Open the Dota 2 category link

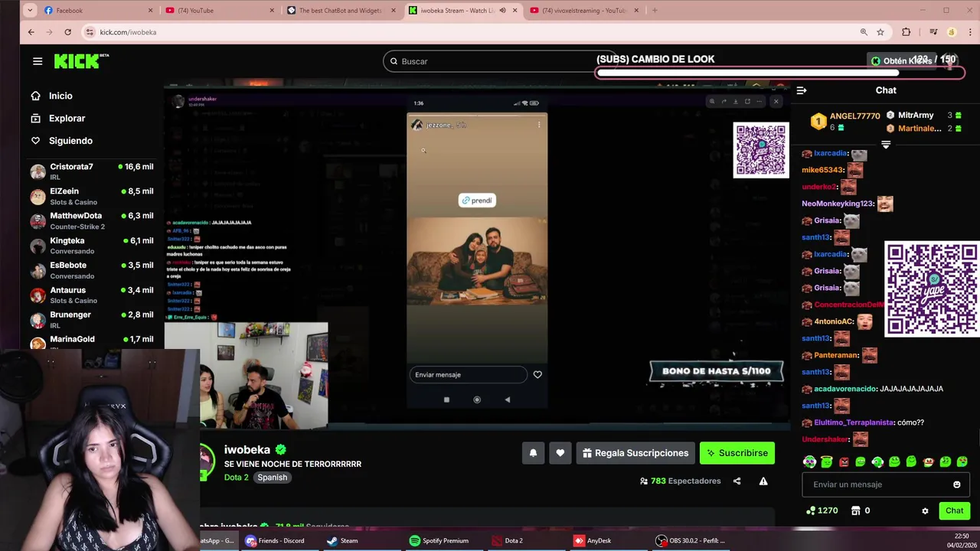[x=236, y=478]
